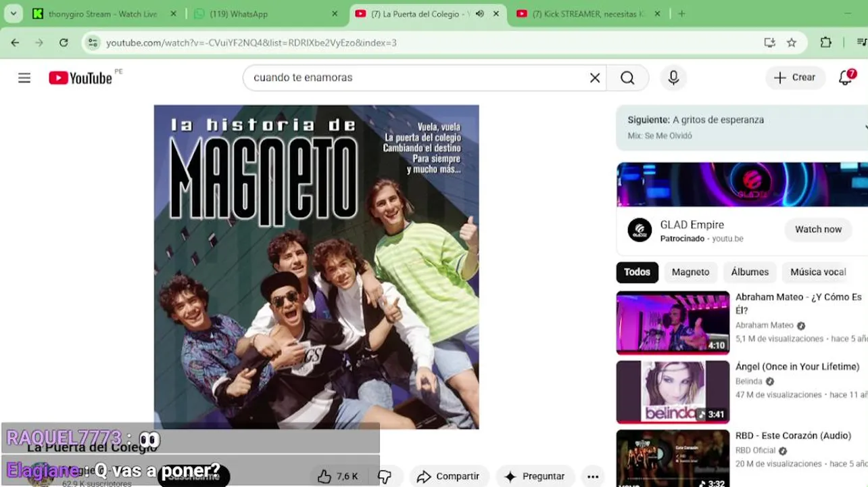Open browser extensions puzzle icon
Screen dimensions: 868x487
(x=825, y=43)
